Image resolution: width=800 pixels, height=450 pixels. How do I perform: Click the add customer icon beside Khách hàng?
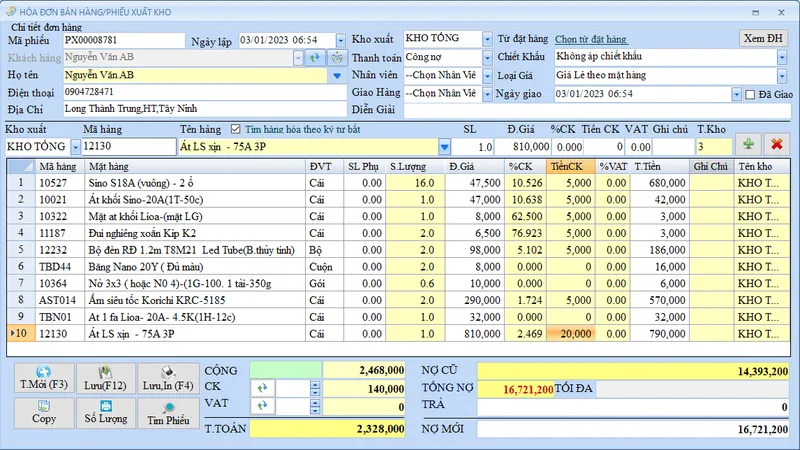pos(337,58)
